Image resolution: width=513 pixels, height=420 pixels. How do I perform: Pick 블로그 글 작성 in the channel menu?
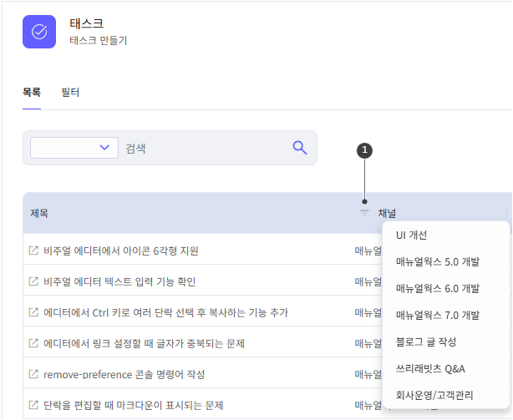425,342
